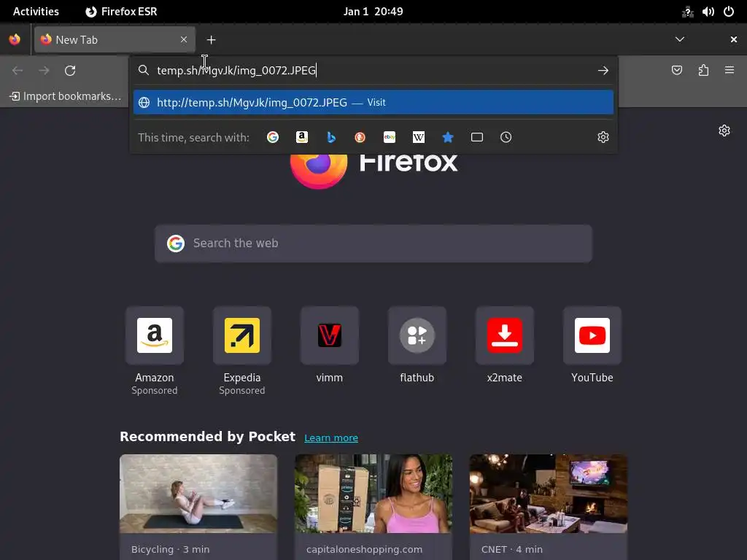Viewport: 747px width, 560px height.
Task: Open Firefox ESR app menu in top bar
Action: click(x=121, y=12)
